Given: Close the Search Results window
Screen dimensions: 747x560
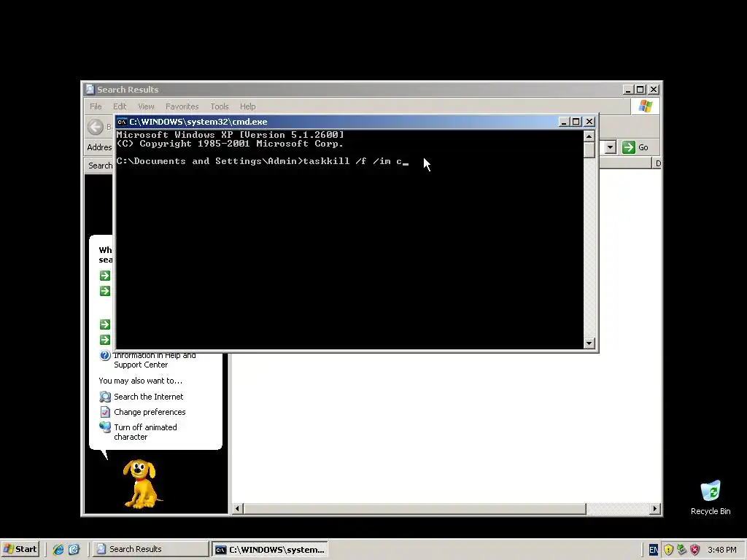Looking at the screenshot, I should (654, 89).
